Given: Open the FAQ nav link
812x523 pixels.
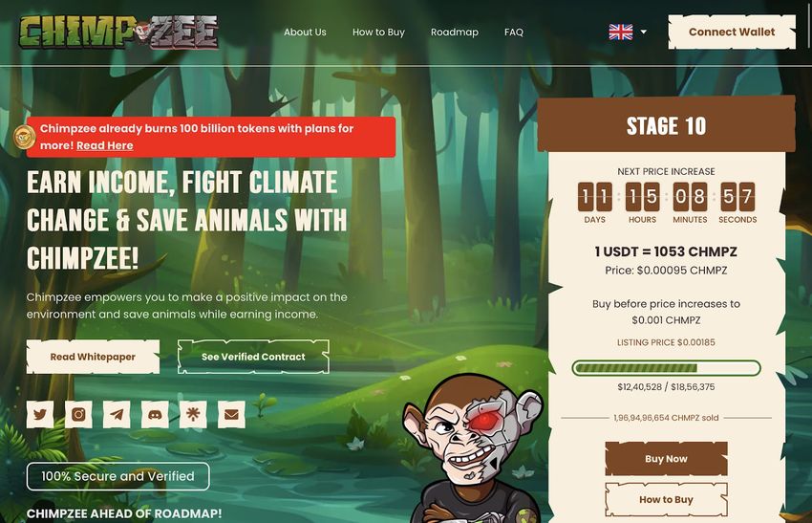Looking at the screenshot, I should point(514,33).
